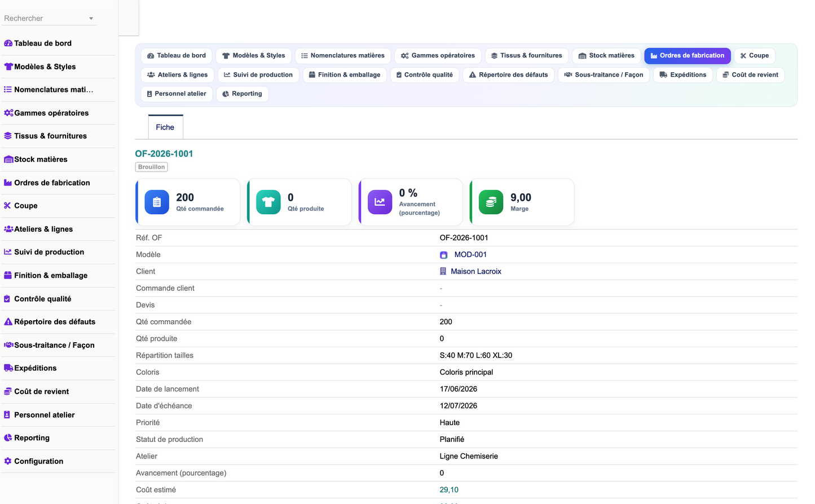
Task: Open Finition & emballage top navigation button
Action: click(345, 75)
